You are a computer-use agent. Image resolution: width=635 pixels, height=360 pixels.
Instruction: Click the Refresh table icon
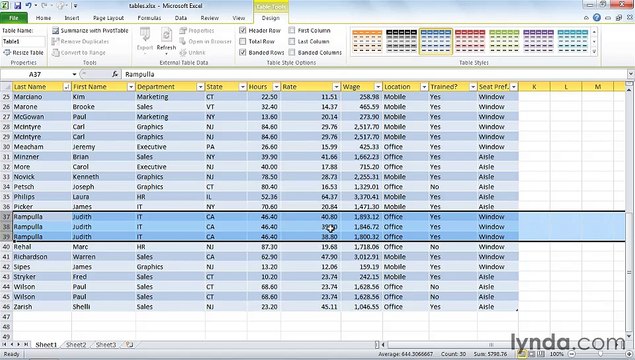tap(166, 40)
